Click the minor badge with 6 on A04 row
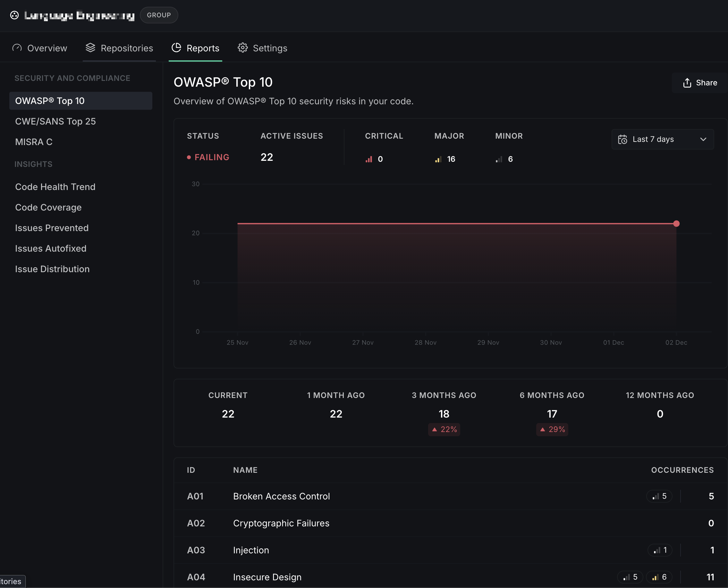The image size is (728, 588). pyautogui.click(x=659, y=577)
